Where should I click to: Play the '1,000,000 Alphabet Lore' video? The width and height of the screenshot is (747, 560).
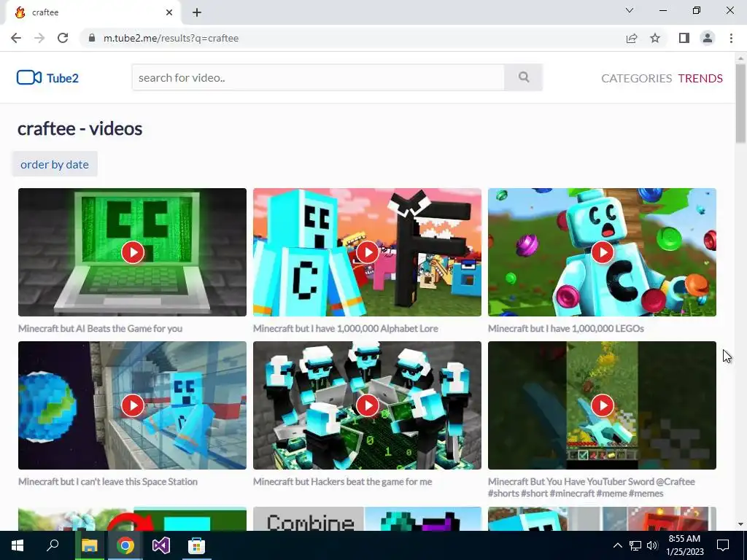pyautogui.click(x=368, y=252)
